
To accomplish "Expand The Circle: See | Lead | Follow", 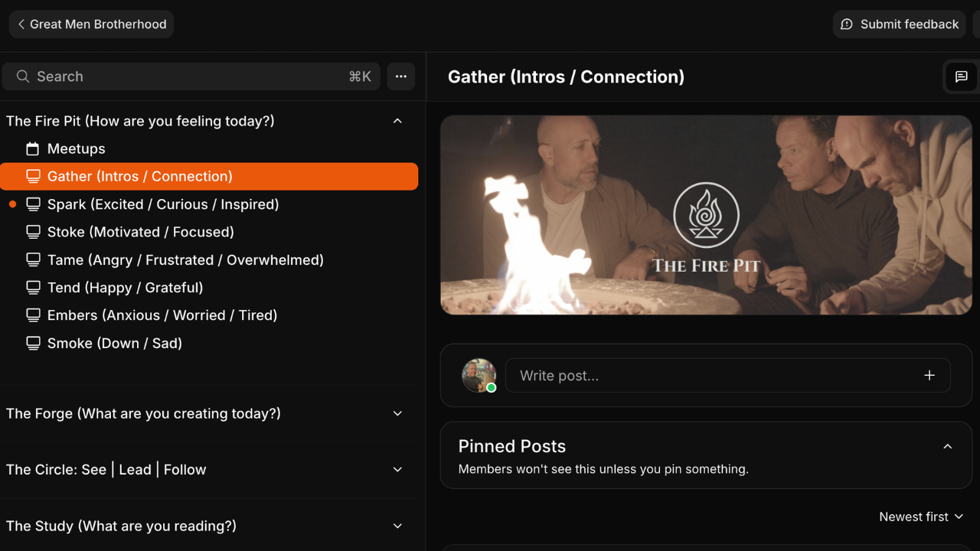I will 397,470.
